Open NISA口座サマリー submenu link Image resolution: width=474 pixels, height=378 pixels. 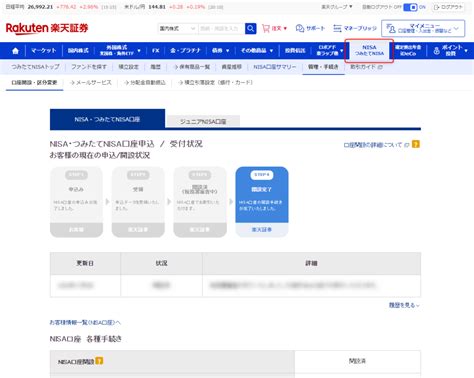pyautogui.click(x=275, y=67)
